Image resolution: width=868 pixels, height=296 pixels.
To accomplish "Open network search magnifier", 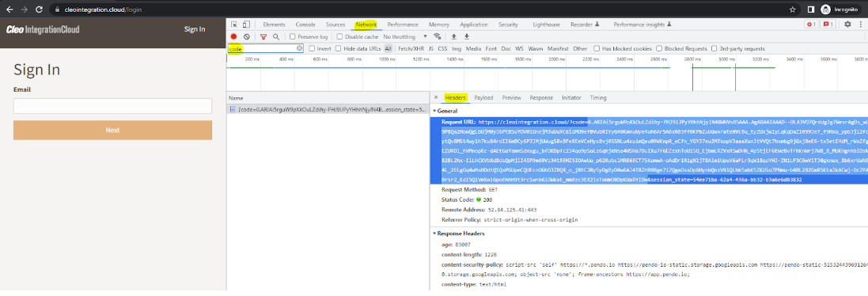I will click(x=275, y=36).
